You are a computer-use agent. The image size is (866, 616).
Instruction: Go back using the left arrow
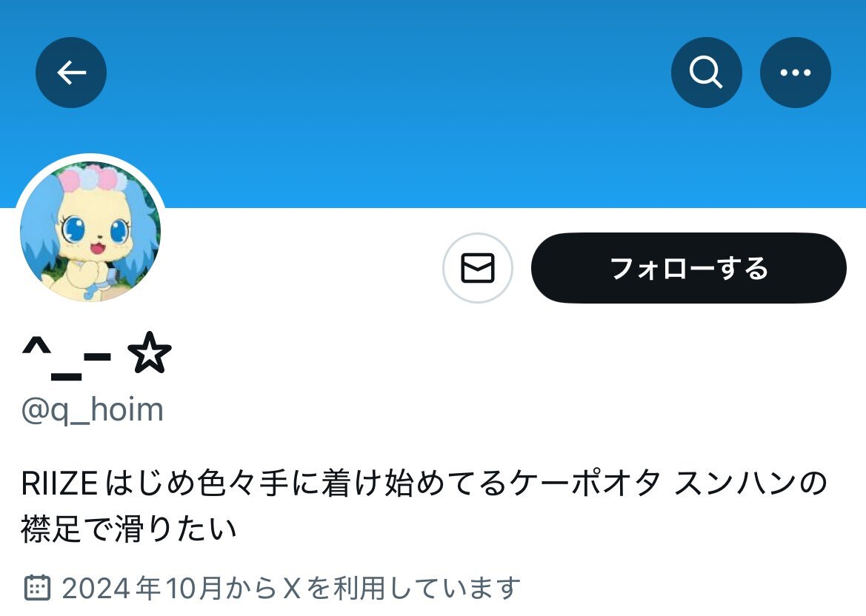click(71, 73)
